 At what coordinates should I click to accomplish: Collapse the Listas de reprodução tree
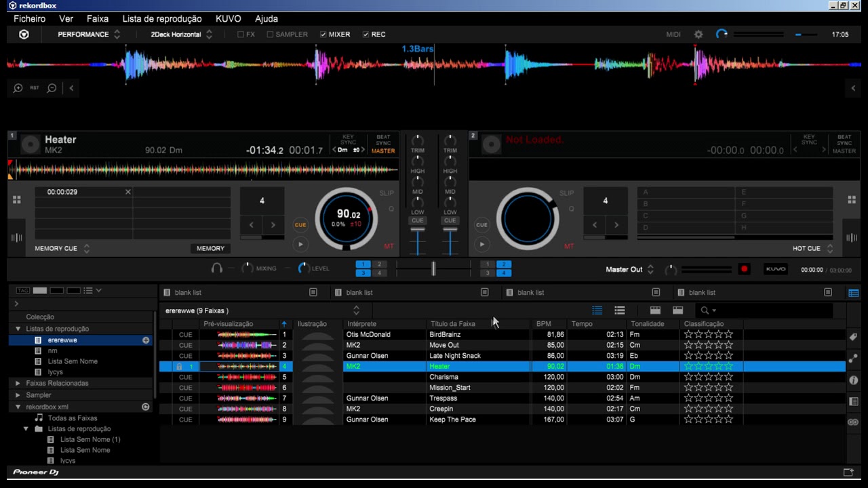[x=18, y=329]
